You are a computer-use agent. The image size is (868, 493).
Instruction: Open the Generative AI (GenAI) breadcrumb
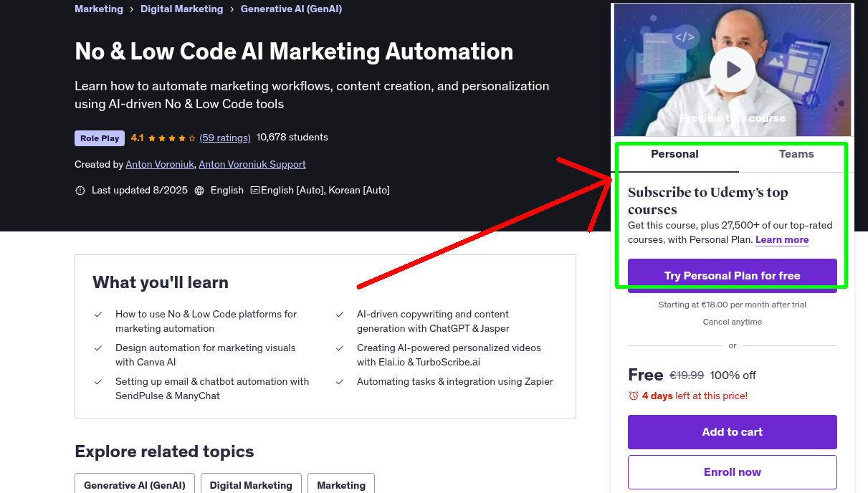(x=291, y=9)
